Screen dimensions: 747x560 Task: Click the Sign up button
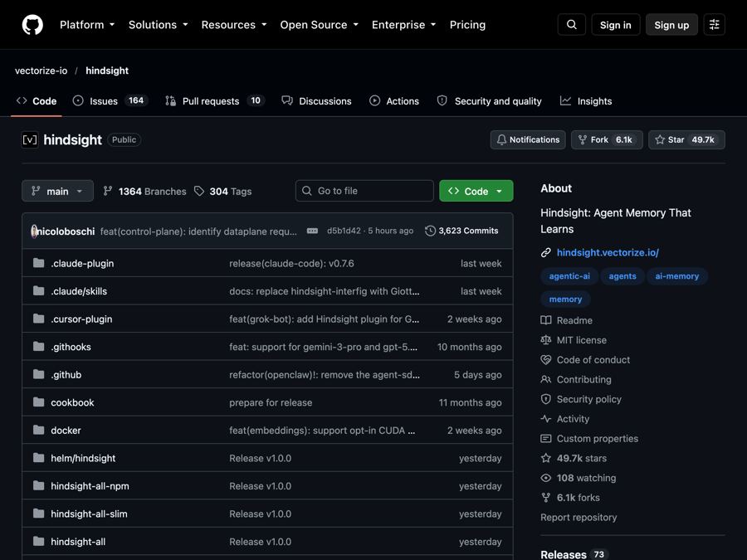pyautogui.click(x=671, y=25)
